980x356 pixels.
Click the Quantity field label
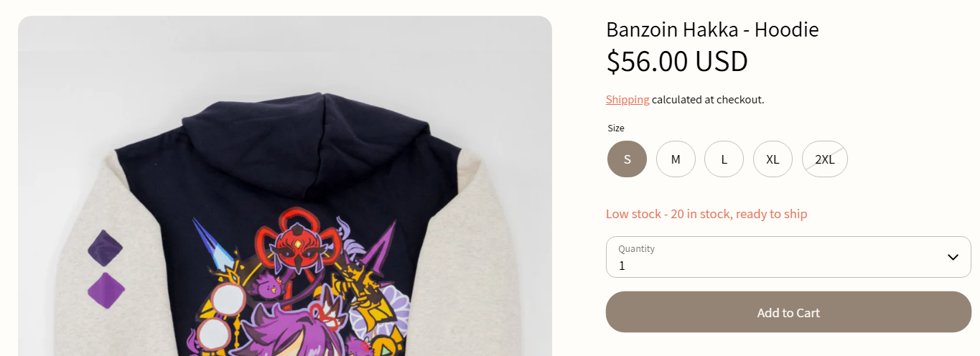click(636, 249)
